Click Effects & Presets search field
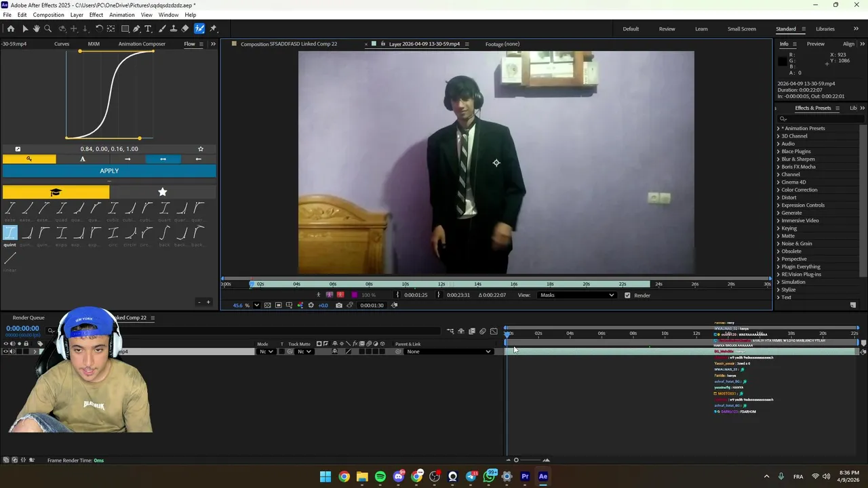 [x=822, y=119]
